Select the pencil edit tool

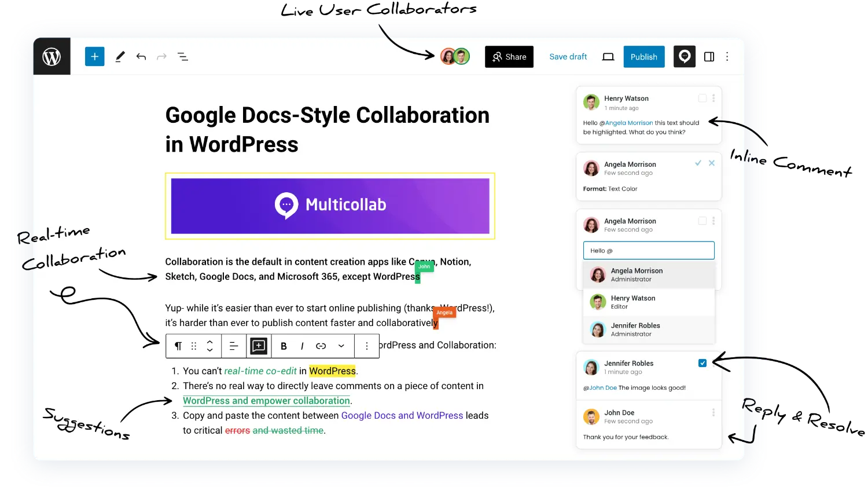click(120, 57)
